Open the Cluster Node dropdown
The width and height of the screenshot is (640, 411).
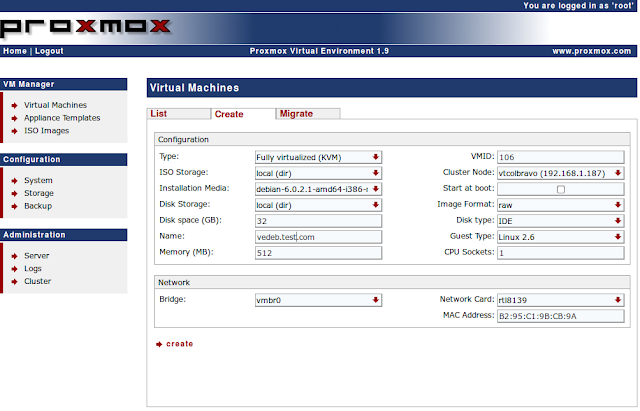(x=561, y=173)
